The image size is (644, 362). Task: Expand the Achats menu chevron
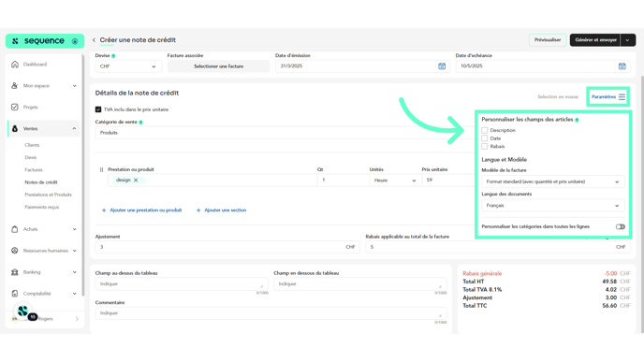pos(74,229)
